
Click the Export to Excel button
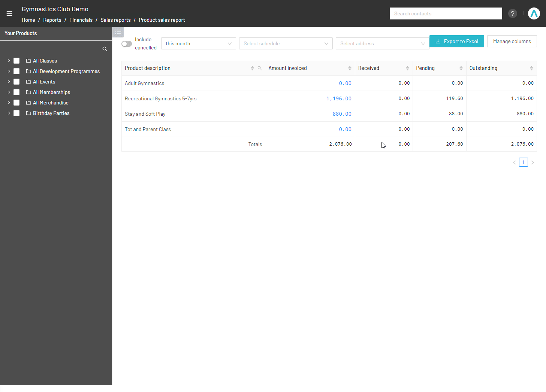point(456,41)
